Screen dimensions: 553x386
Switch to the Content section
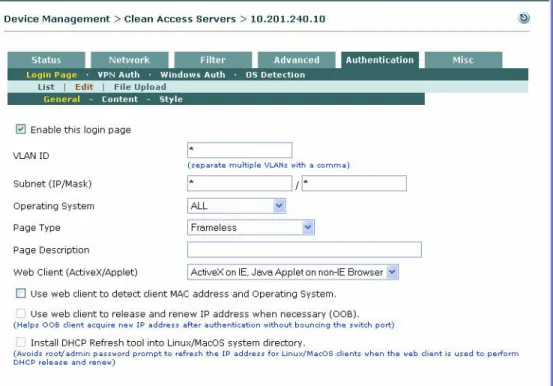tap(120, 99)
